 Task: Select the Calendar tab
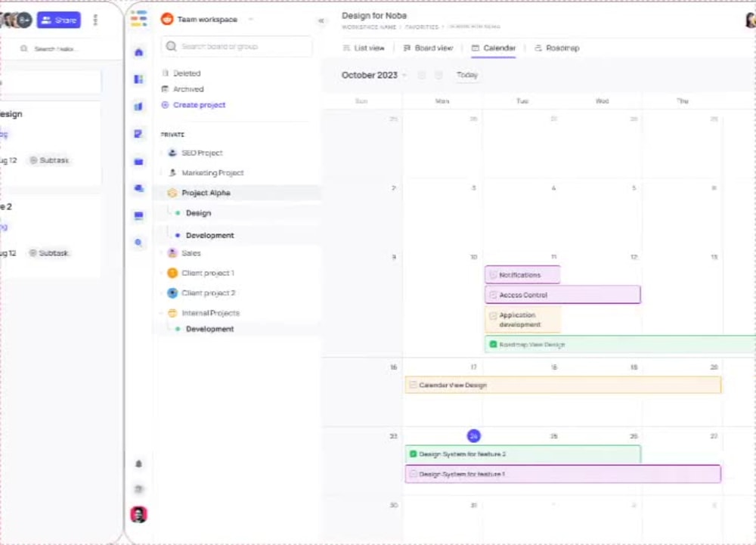coord(493,48)
